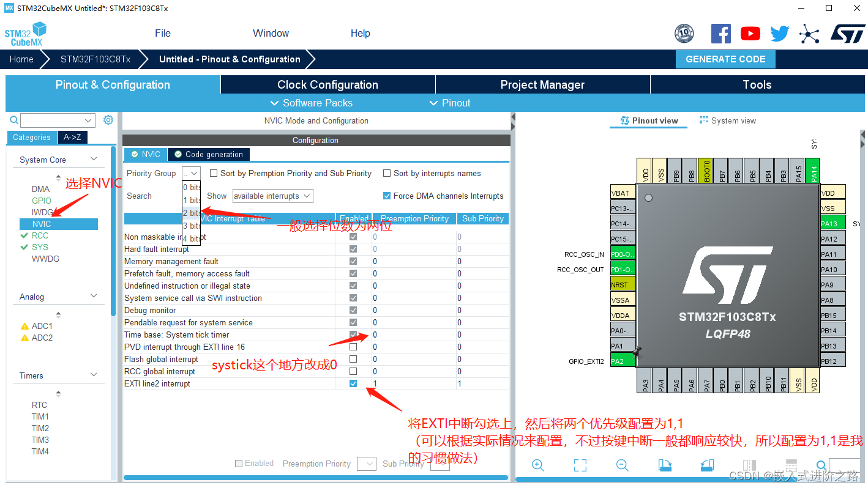Viewport: 868px width, 488px height.
Task: Open the ST community network icon
Action: (x=809, y=34)
